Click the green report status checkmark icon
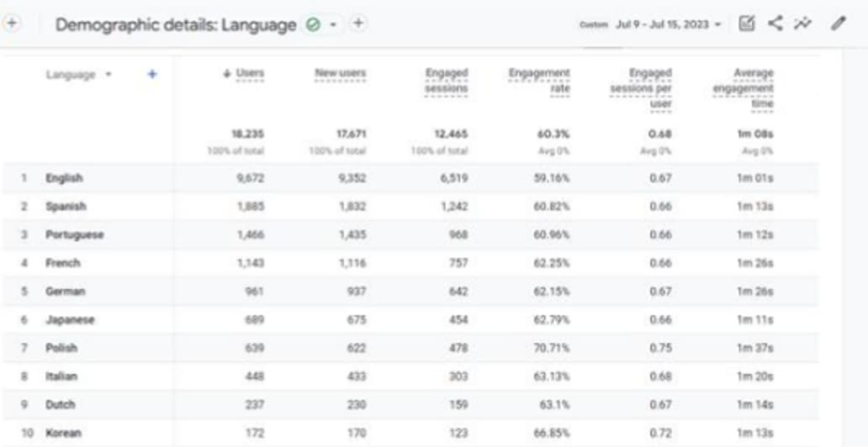Screen dimensions: 868x447 [313, 24]
